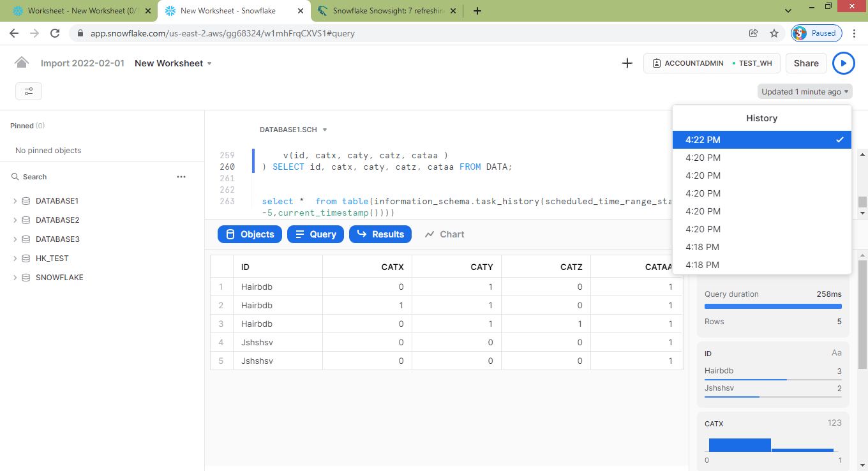868x471 pixels.
Task: Click the browser reload icon
Action: pos(55,33)
